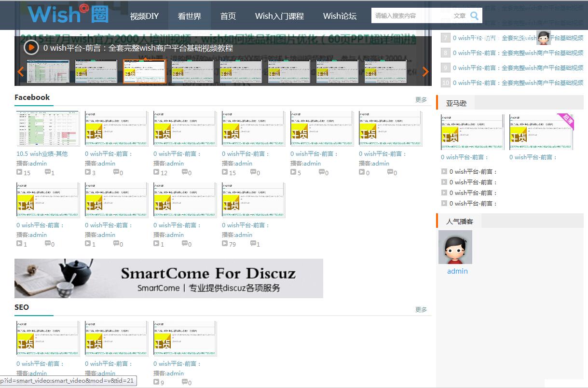Play the featured carousel video button
This screenshot has width=588, height=388.
(31, 47)
